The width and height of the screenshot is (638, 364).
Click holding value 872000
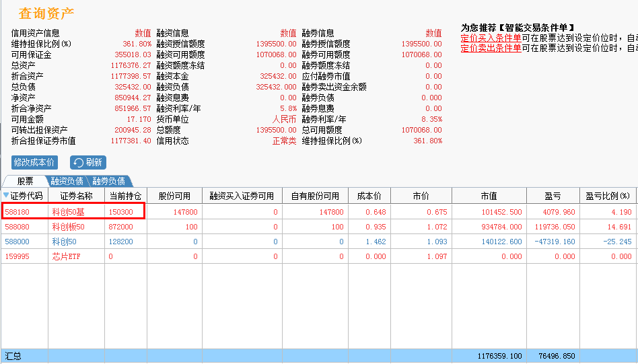(121, 227)
